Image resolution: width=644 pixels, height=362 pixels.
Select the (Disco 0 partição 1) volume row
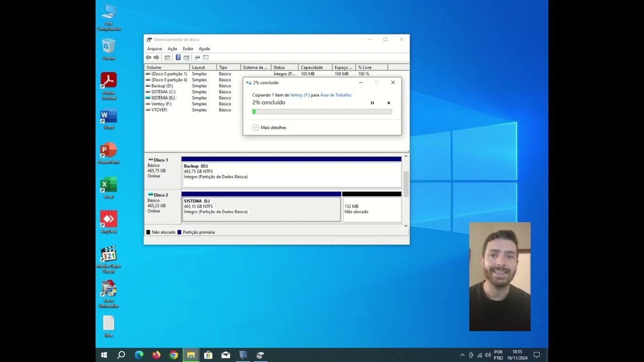tap(169, 74)
